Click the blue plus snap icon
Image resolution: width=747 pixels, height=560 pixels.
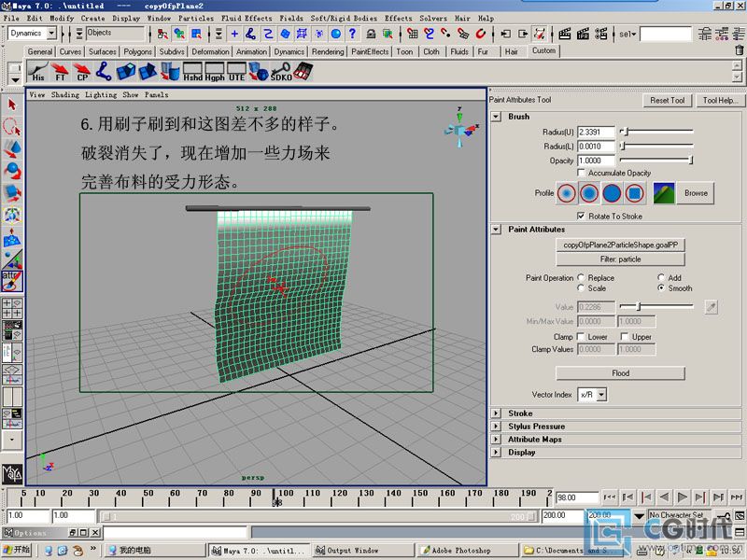point(234,34)
